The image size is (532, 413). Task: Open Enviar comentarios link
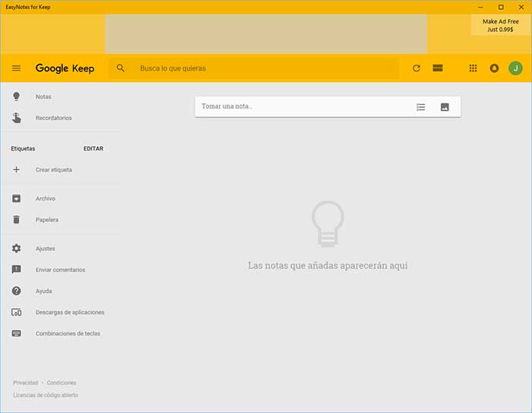coord(60,270)
